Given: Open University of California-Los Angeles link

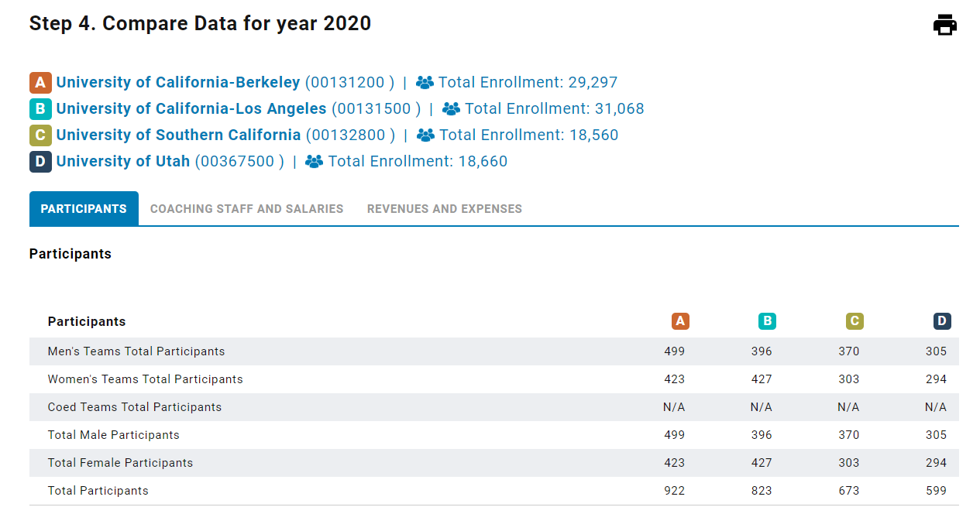Looking at the screenshot, I should (191, 109).
